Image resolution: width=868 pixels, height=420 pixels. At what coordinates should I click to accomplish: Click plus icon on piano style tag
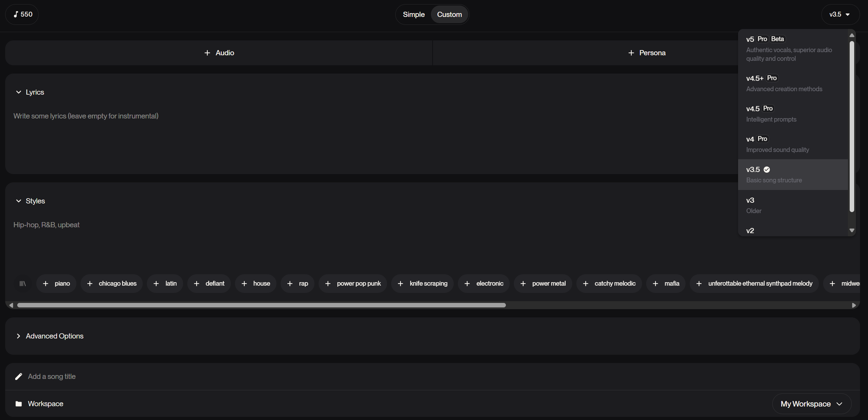pyautogui.click(x=46, y=284)
